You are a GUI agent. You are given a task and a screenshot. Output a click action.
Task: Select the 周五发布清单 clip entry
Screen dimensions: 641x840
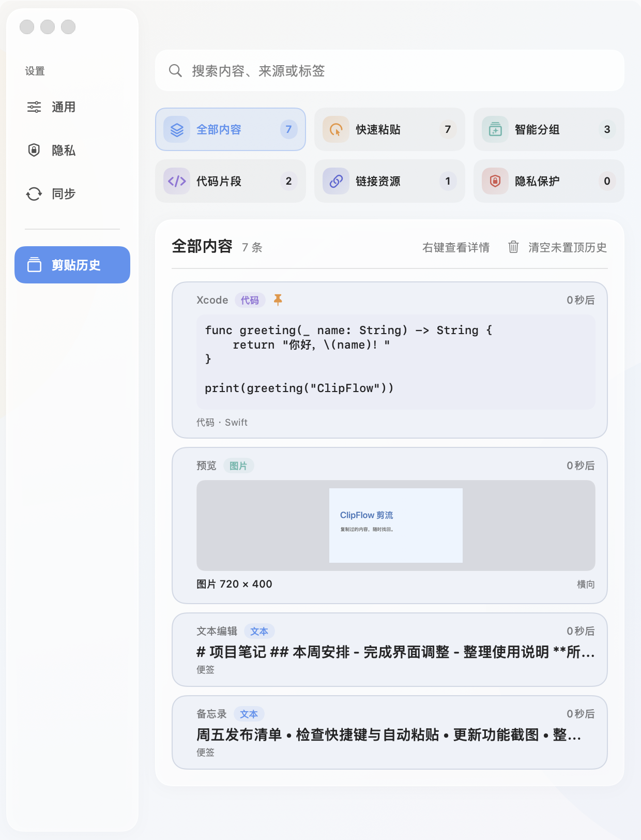pyautogui.click(x=390, y=732)
